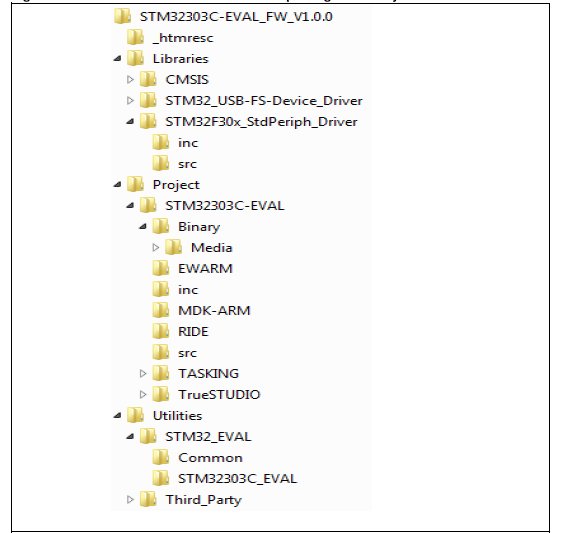Select the Media label

(212, 247)
